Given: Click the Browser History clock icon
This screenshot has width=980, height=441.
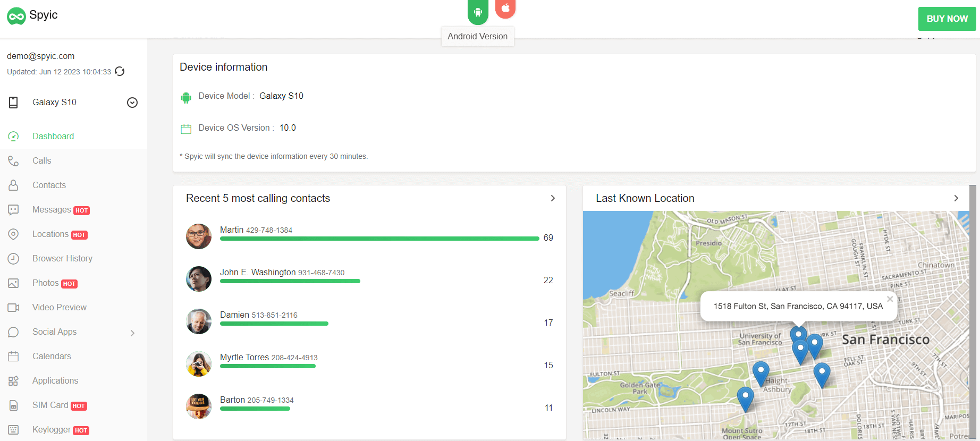Looking at the screenshot, I should tap(13, 259).
